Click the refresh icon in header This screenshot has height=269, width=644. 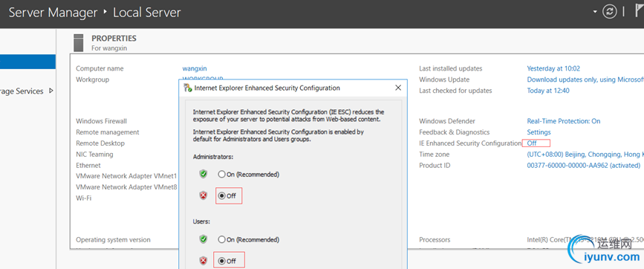[610, 12]
